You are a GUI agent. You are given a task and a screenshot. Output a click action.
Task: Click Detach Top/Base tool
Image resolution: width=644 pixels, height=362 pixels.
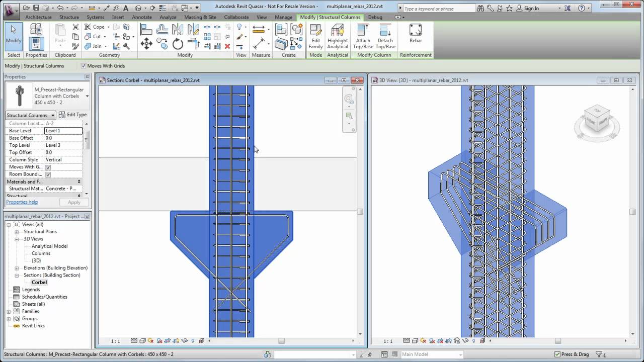click(x=385, y=36)
